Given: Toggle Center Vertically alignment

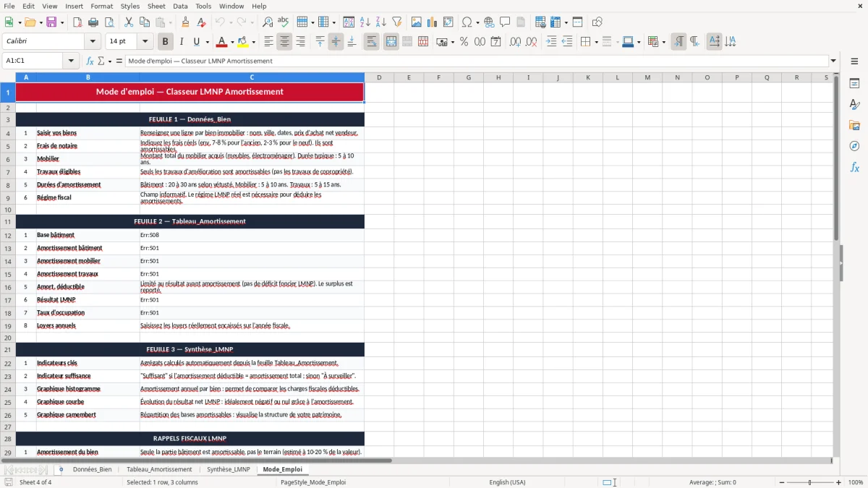Looking at the screenshot, I should 336,42.
